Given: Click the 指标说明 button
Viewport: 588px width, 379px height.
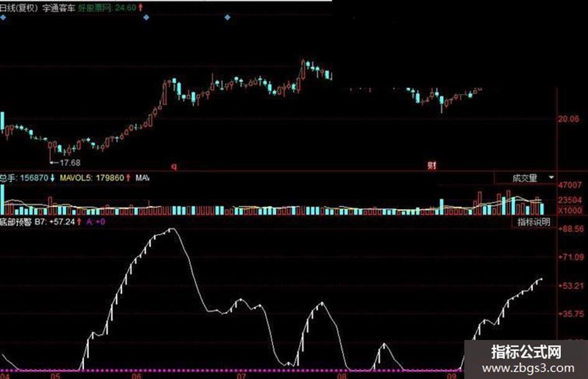Looking at the screenshot, I should [x=534, y=222].
